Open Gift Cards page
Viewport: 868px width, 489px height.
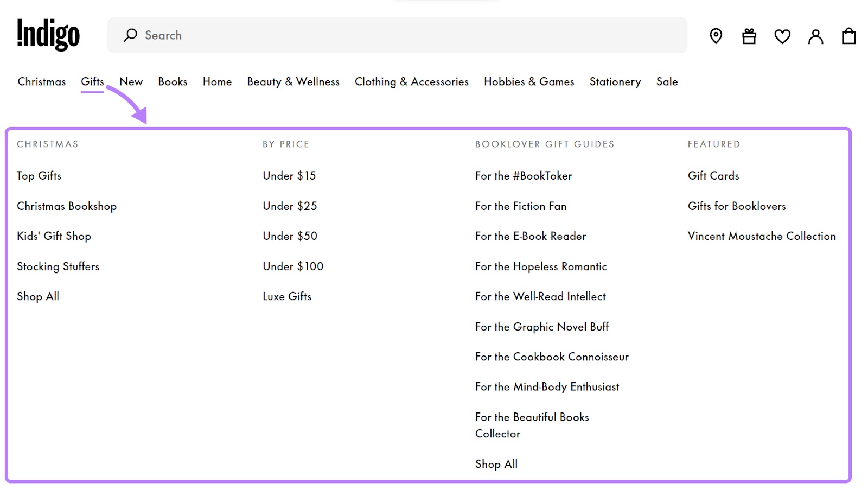click(x=713, y=175)
